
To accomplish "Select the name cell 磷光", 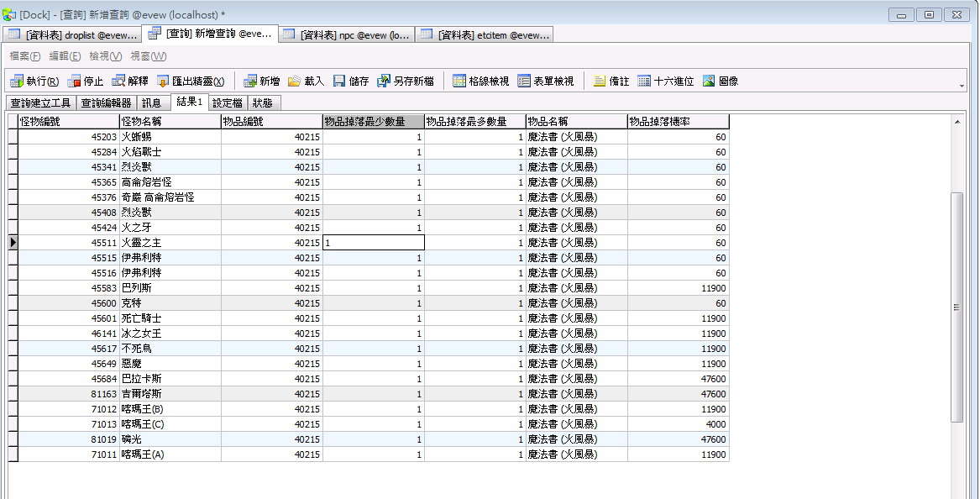I will coord(170,439).
